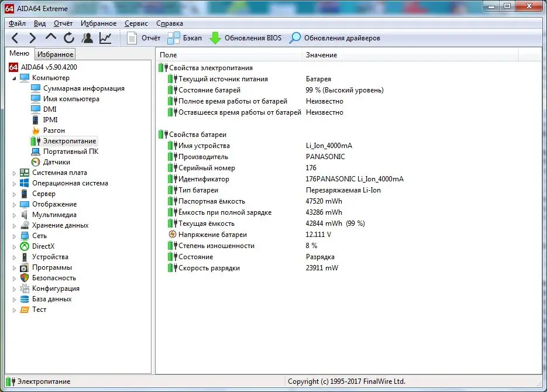
Task: Expand the Сервер tree node
Action: pyautogui.click(x=14, y=194)
